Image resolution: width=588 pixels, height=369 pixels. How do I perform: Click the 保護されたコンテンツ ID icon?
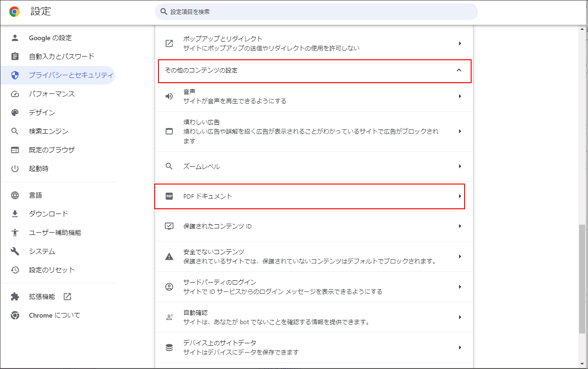[x=170, y=226]
